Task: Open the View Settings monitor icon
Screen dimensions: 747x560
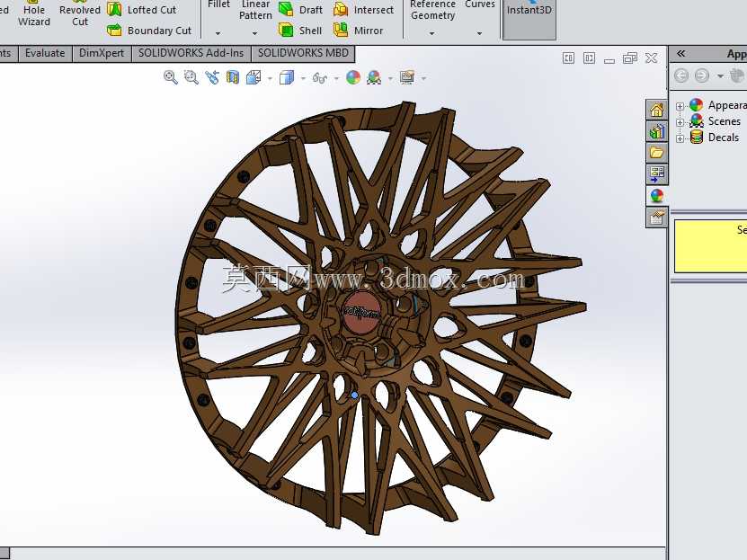Action: click(407, 77)
